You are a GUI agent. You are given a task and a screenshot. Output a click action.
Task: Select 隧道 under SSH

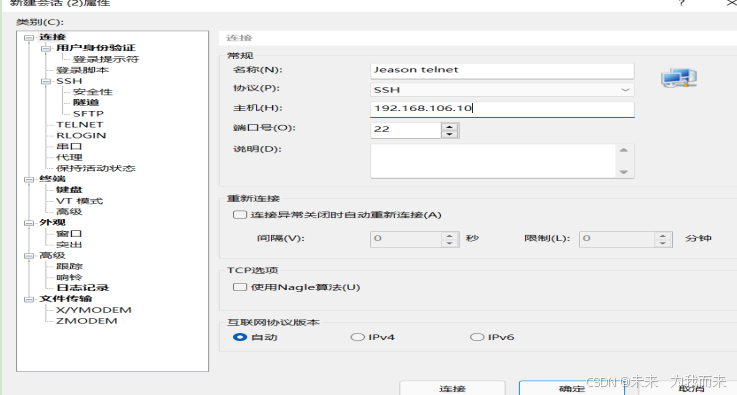pos(86,103)
